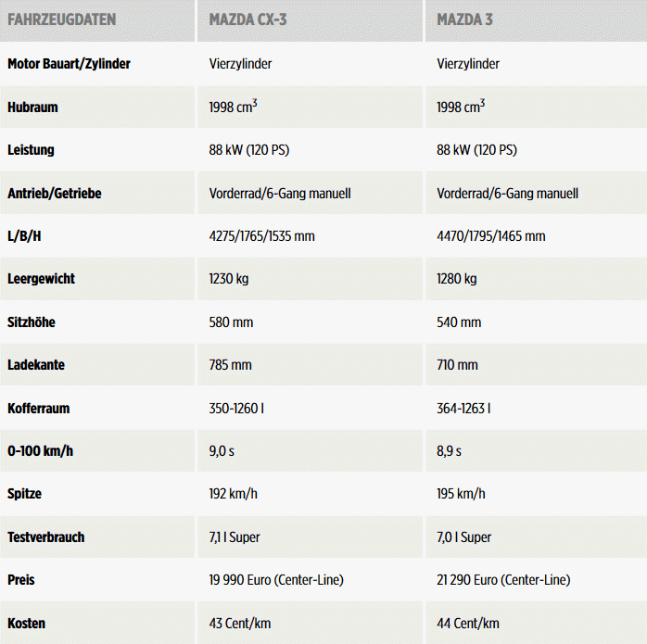Click the Sitzhöhe value 580 mm
Viewport: 647px width, 644px height.
pyautogui.click(x=231, y=322)
